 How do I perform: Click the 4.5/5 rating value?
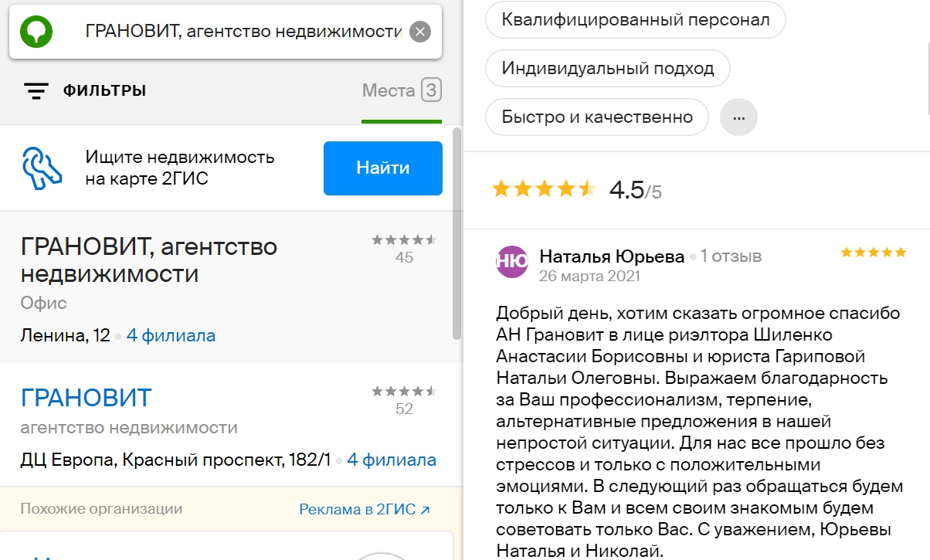pyautogui.click(x=636, y=190)
